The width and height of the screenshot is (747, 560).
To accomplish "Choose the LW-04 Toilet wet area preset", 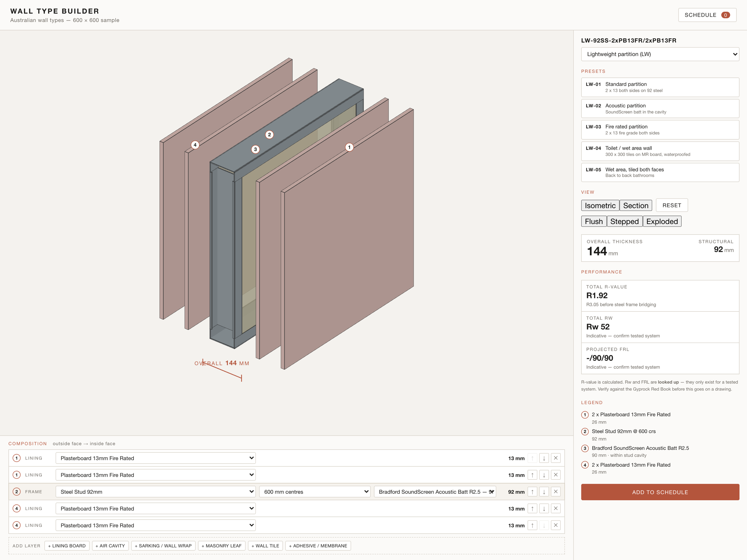I will click(x=660, y=151).
